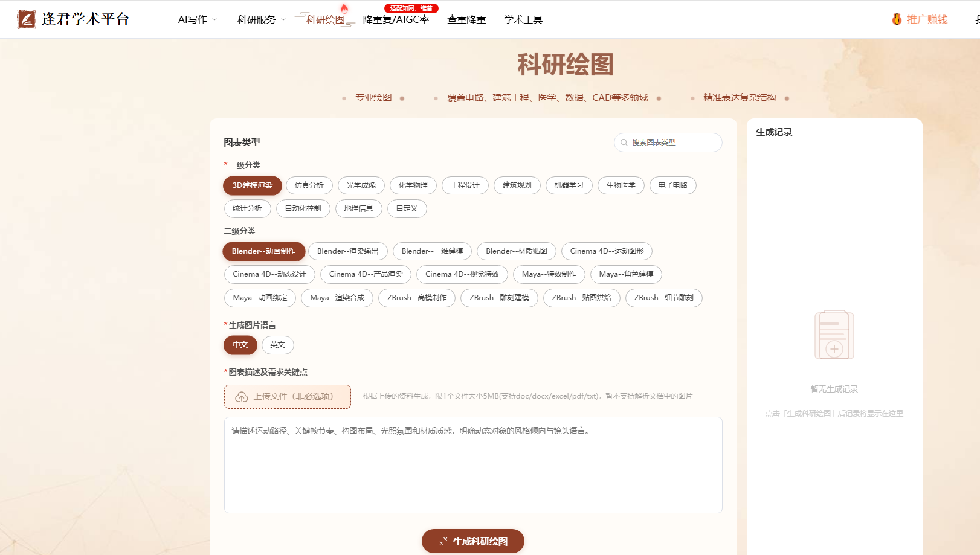The height and width of the screenshot is (555, 980).
Task: Click the 暂无生成记录 text
Action: tap(834, 389)
